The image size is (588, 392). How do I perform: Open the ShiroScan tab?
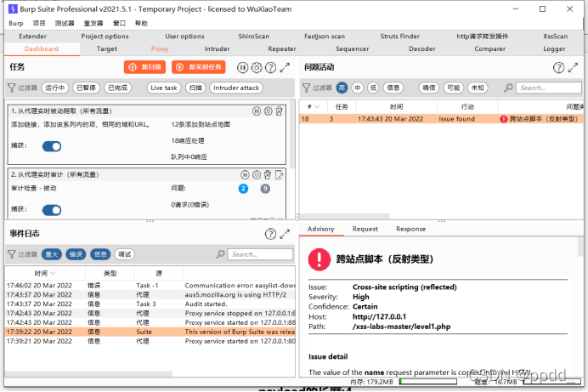[253, 37]
